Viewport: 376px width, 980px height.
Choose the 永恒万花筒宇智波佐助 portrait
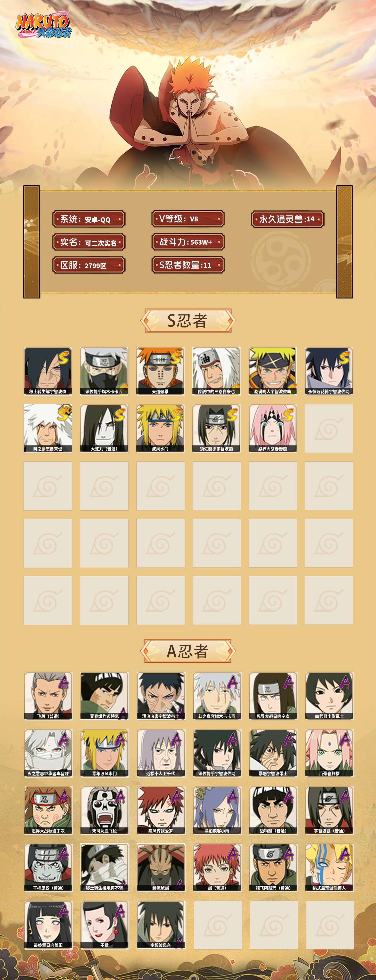(x=329, y=371)
